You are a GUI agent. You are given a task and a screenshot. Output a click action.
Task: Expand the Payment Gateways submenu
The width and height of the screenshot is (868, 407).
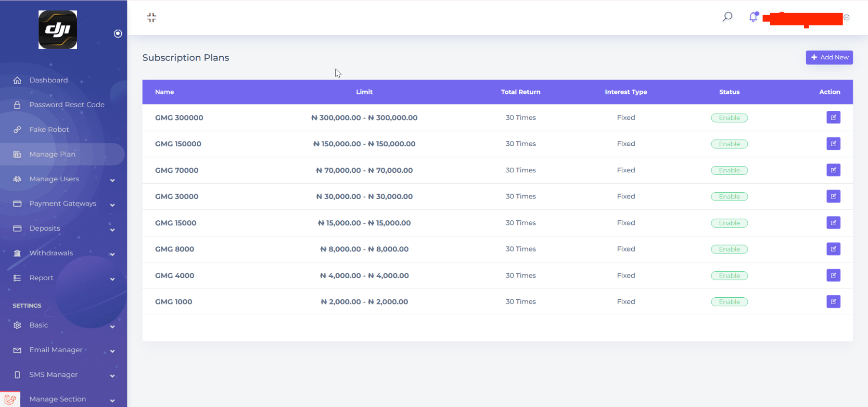point(63,204)
